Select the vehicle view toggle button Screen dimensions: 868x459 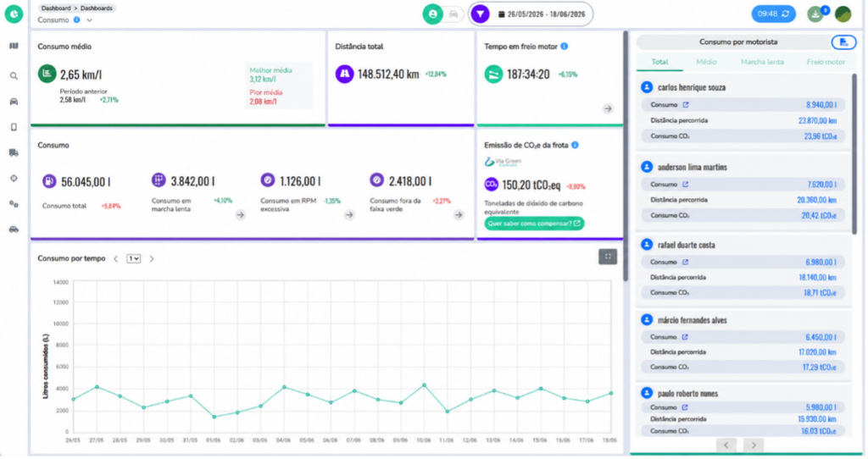pos(453,14)
